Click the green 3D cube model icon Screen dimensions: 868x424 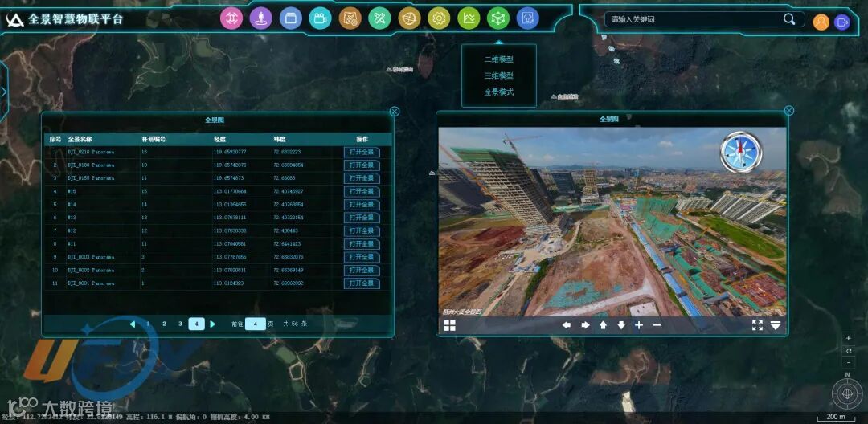click(x=498, y=18)
